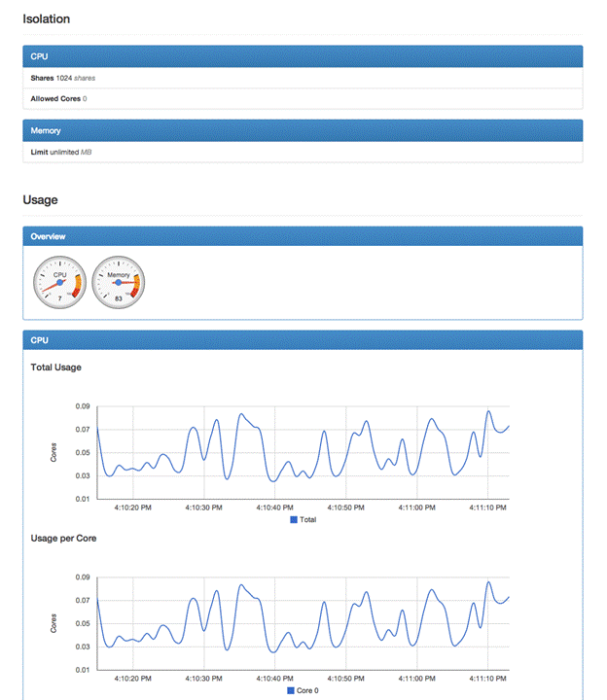This screenshot has width=607, height=700.
Task: Click the Total legend label text
Action: click(x=307, y=520)
